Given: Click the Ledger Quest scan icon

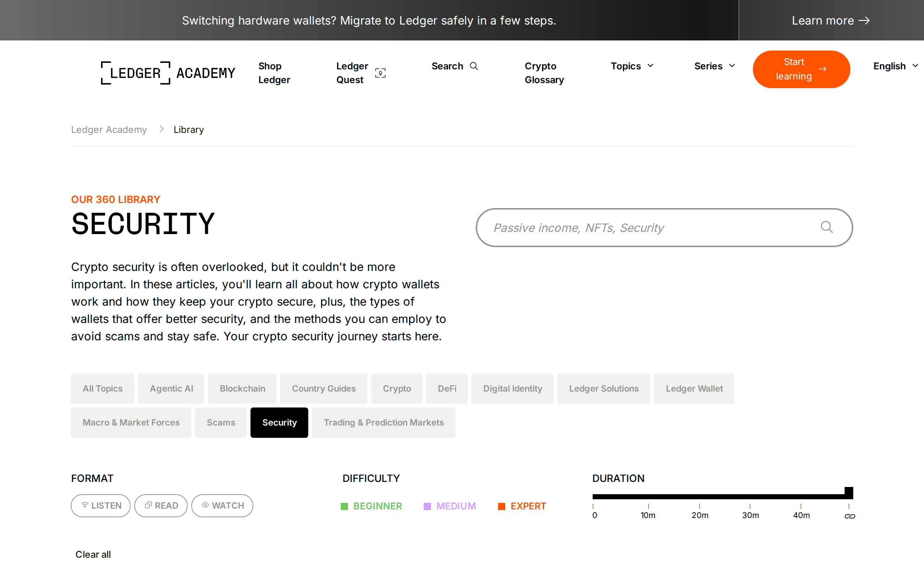Looking at the screenshot, I should [380, 73].
